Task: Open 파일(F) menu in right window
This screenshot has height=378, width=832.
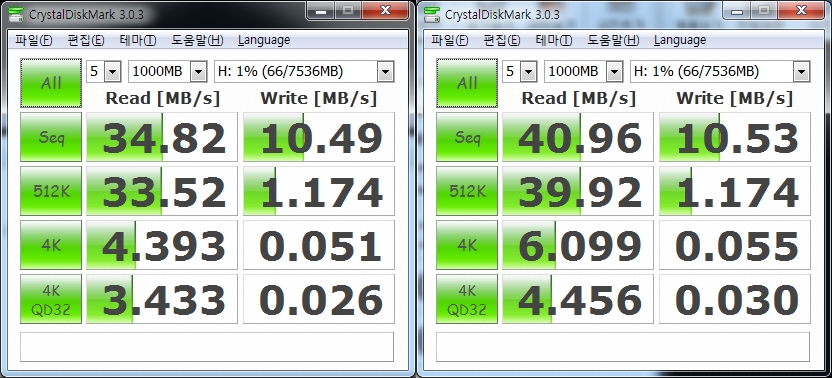Action: point(449,40)
